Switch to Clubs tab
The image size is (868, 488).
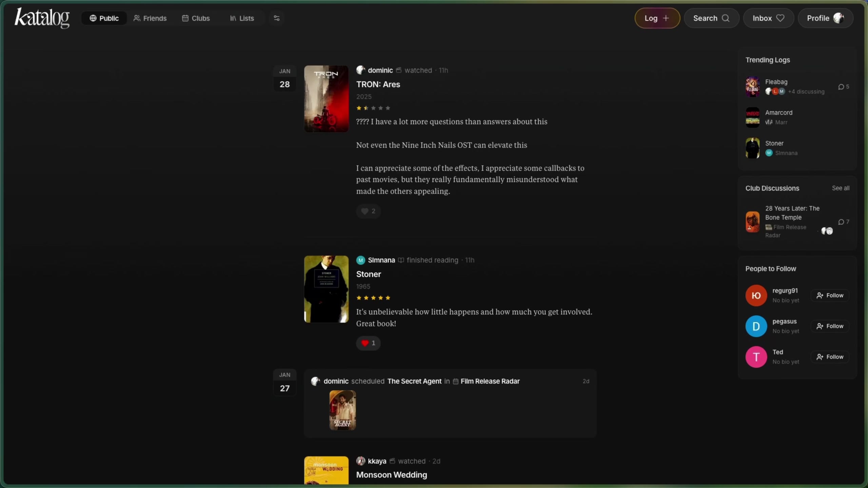click(x=196, y=18)
